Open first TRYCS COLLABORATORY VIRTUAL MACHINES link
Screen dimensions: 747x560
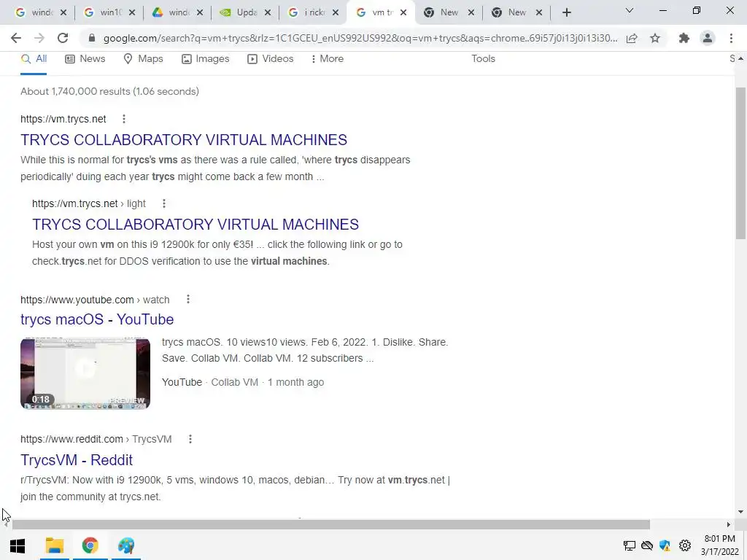click(x=183, y=140)
